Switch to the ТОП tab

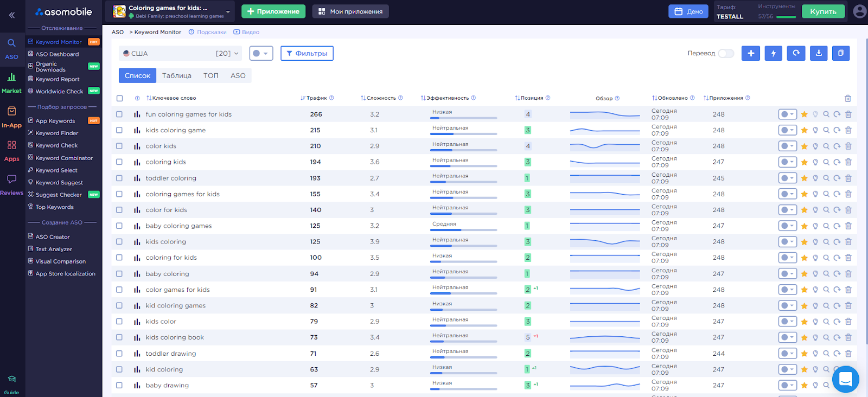(x=211, y=75)
